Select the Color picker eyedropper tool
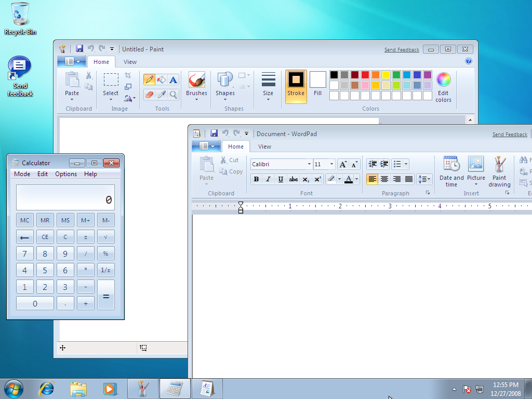Viewport: 532px width, 399px height. [162, 95]
